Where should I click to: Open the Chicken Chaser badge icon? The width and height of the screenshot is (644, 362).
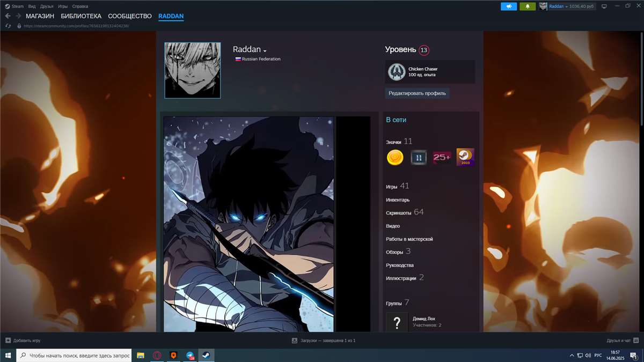point(397,71)
